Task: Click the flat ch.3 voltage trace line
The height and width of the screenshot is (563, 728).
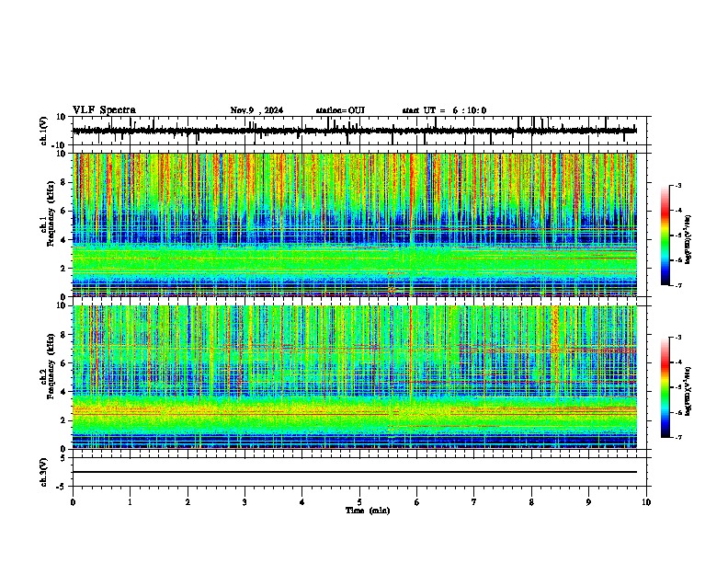Action: [355, 472]
